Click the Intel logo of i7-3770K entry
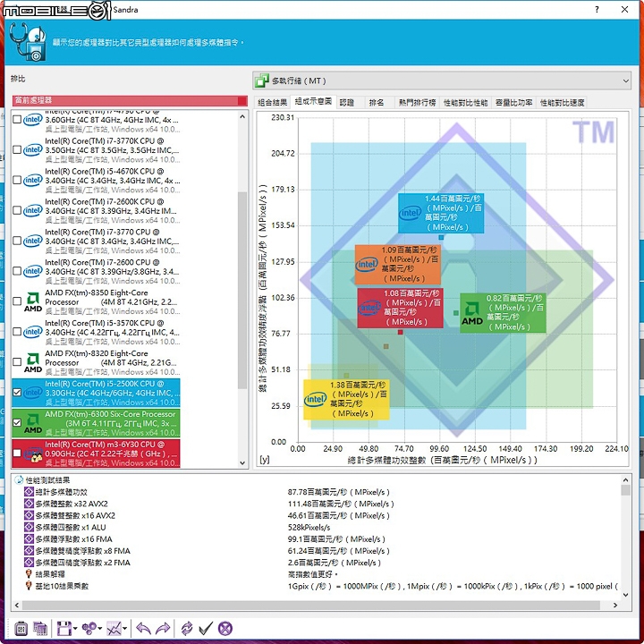The width and height of the screenshot is (644, 644). tap(33, 149)
